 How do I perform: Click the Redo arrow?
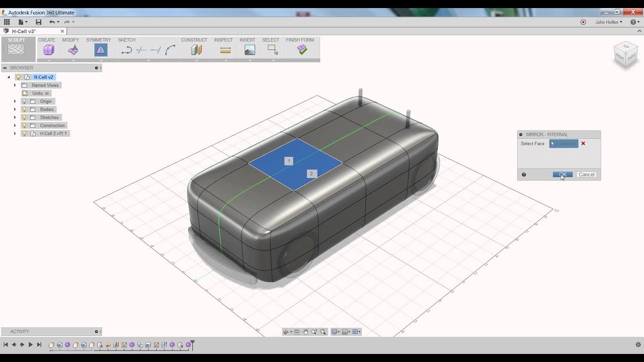(67, 22)
